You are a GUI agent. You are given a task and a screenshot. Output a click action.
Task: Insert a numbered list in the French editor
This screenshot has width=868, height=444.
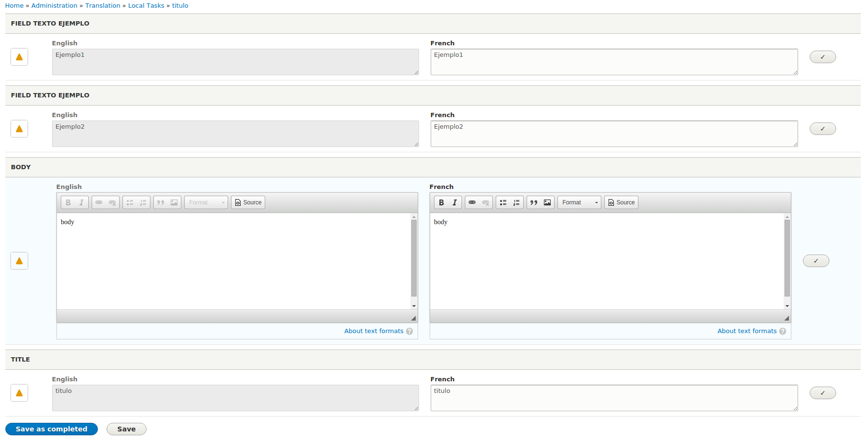[516, 202]
